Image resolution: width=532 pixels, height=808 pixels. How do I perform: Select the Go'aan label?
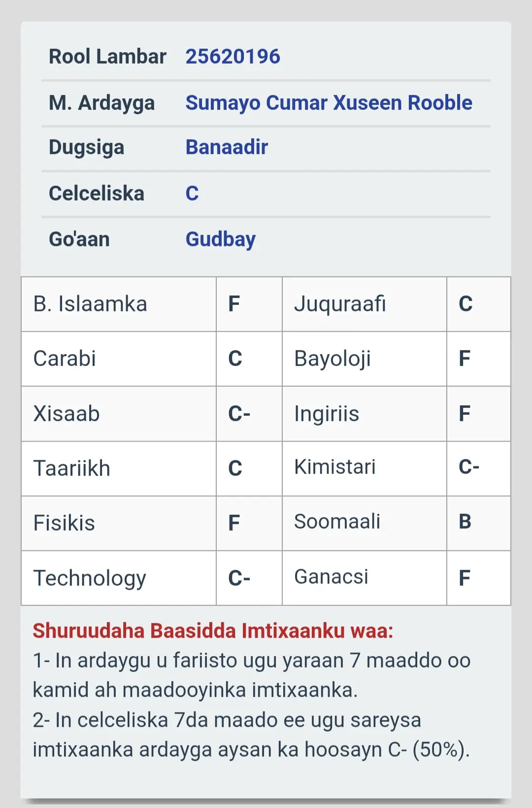click(79, 239)
